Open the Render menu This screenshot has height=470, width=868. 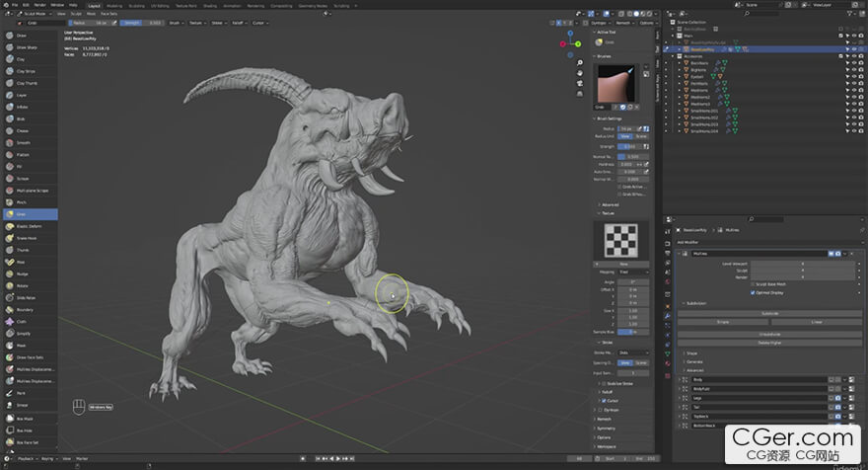pyautogui.click(x=37, y=5)
